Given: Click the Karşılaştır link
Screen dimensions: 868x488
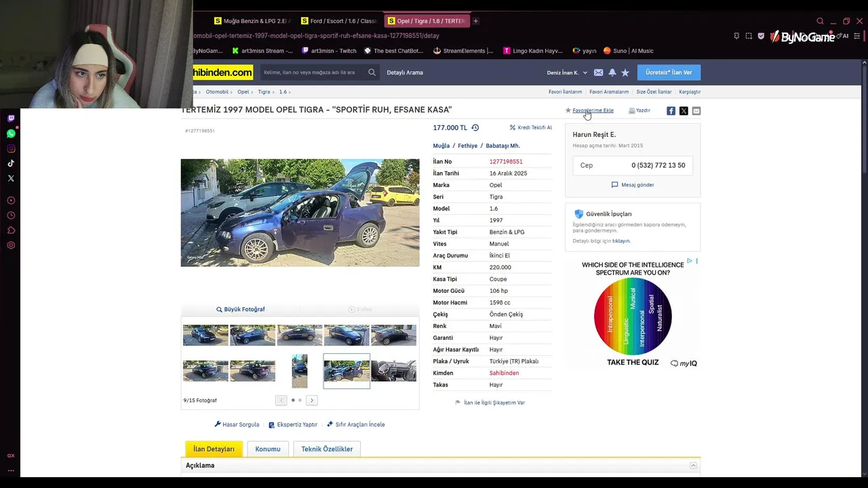Looking at the screenshot, I should [x=690, y=91].
